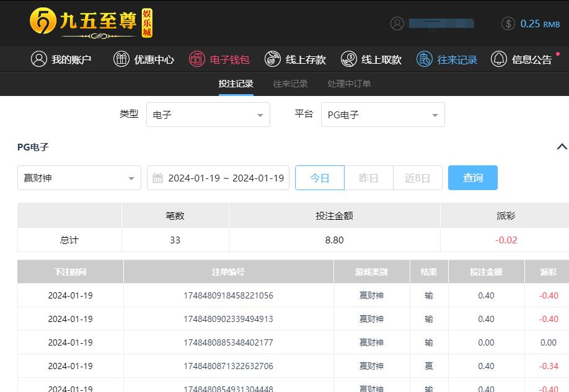Image resolution: width=569 pixels, height=392 pixels.
Task: Click the 线上取款 withdrawal icon
Action: tap(349, 59)
